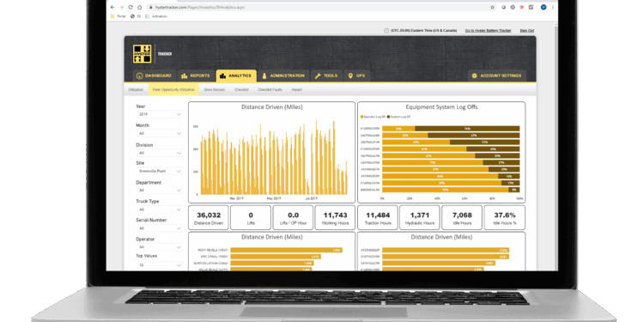Click the Lifts / OP Hour card

294,218
